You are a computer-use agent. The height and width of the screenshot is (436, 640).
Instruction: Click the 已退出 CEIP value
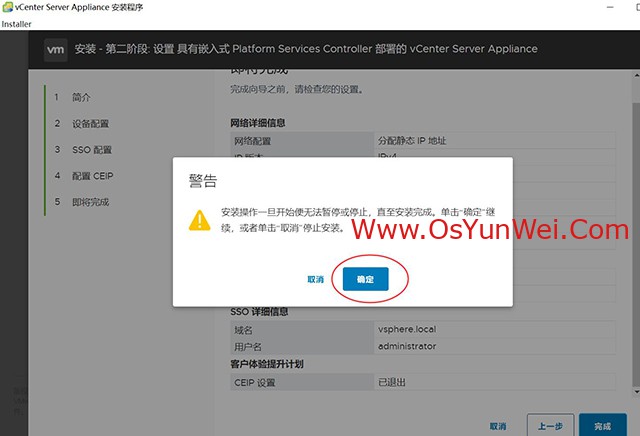click(x=392, y=383)
